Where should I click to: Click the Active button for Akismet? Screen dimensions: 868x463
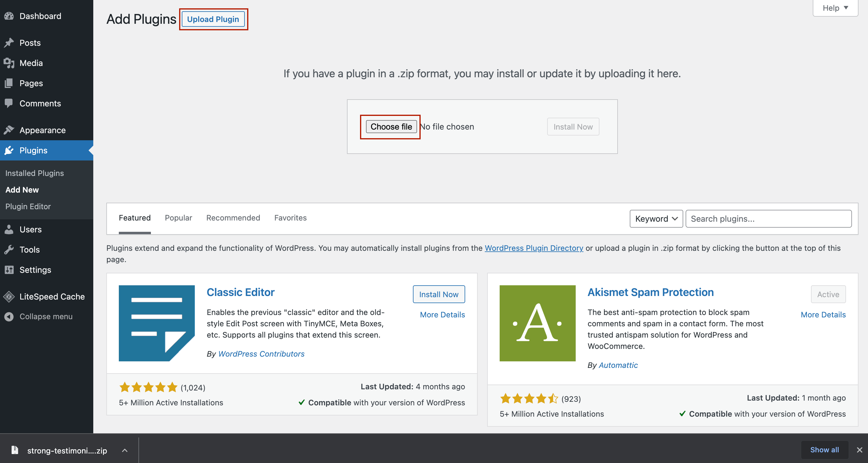coord(828,294)
